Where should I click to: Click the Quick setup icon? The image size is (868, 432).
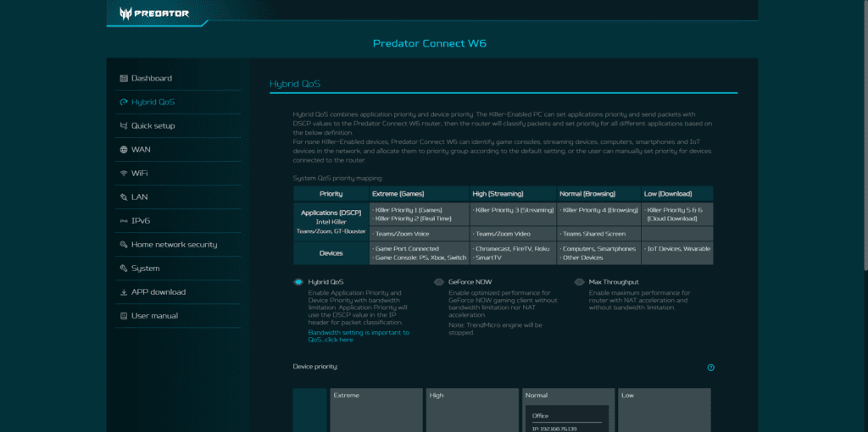[x=124, y=126]
